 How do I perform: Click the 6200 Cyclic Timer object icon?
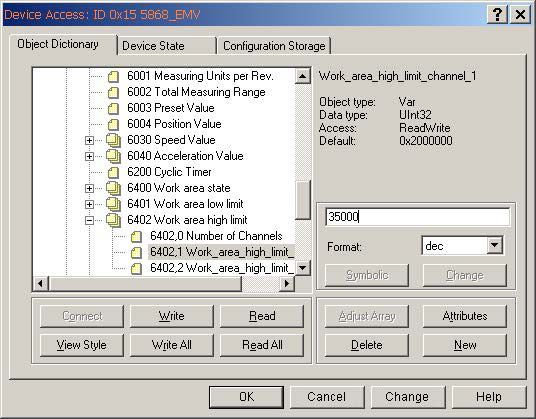click(113, 173)
